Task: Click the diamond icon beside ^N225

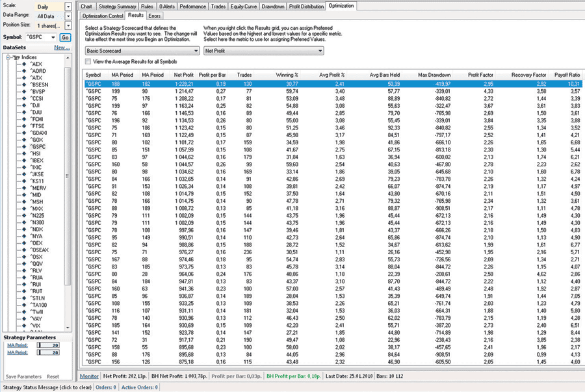Action: click(24, 216)
